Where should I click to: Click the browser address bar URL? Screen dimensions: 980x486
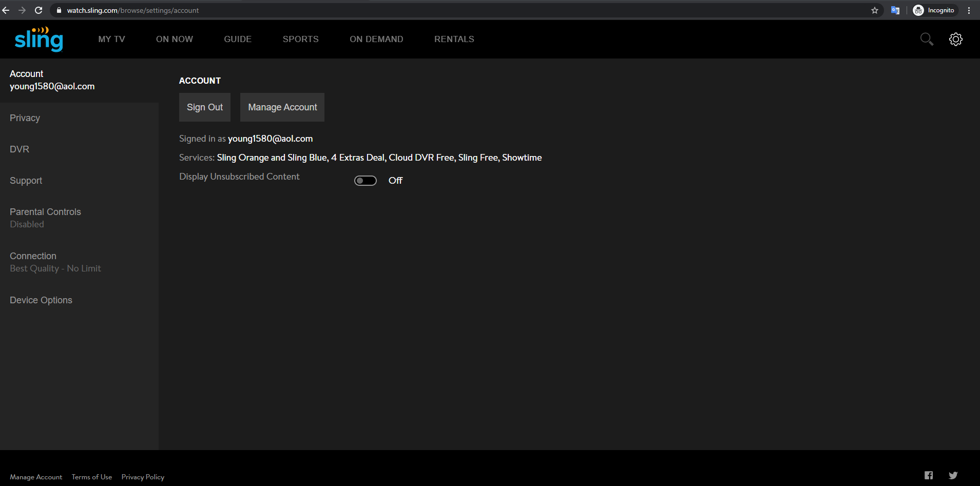click(133, 10)
